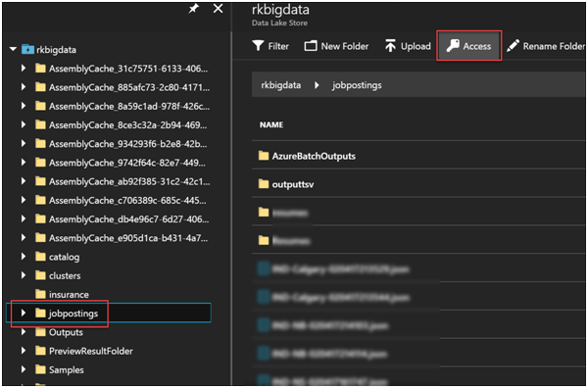Image resolution: width=588 pixels, height=388 pixels.
Task: Click the outputtsv folder icon
Action: point(264,183)
